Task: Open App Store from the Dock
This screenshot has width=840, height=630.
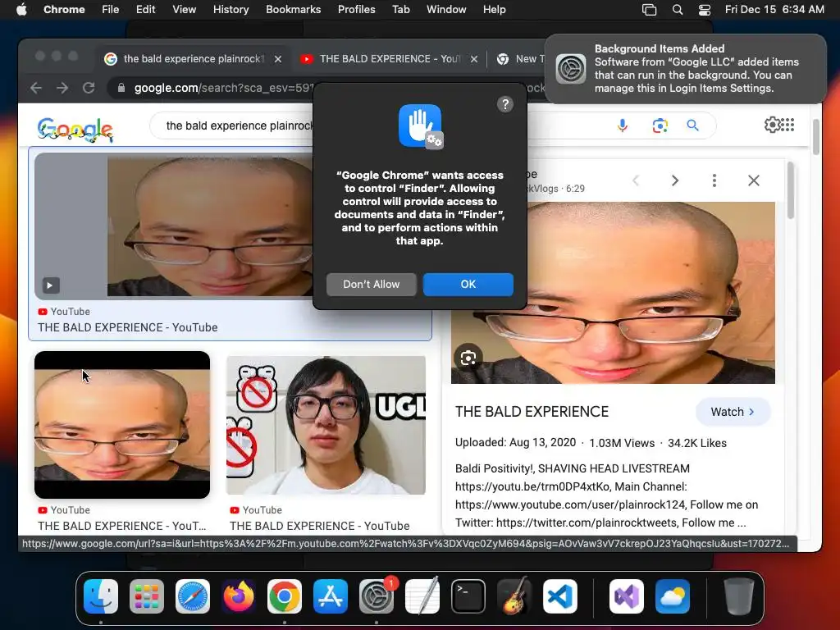Action: [331, 596]
